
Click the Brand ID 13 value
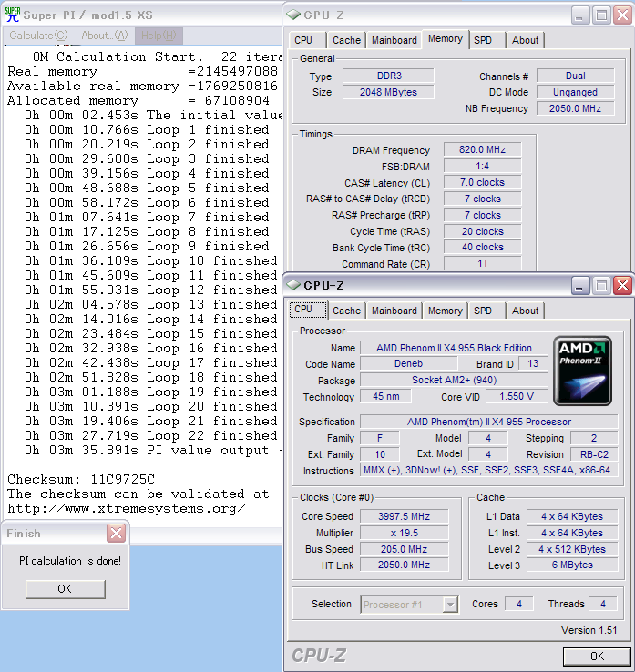tap(533, 364)
